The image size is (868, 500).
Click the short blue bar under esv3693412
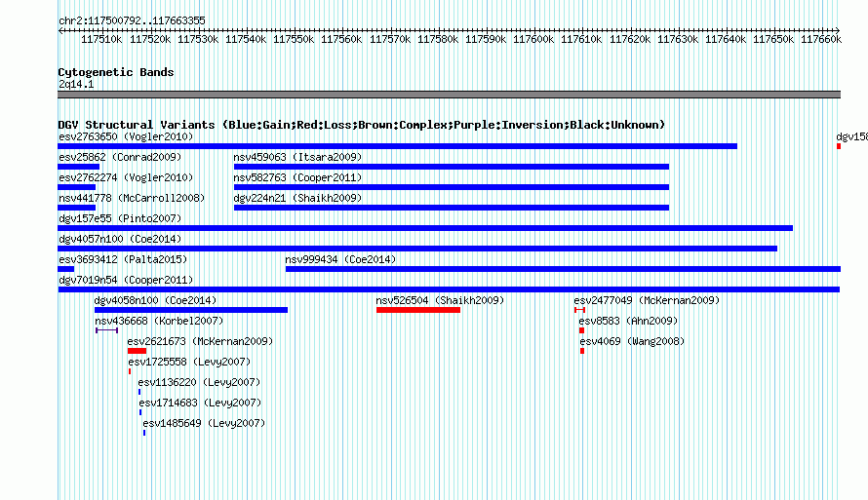pyautogui.click(x=66, y=269)
